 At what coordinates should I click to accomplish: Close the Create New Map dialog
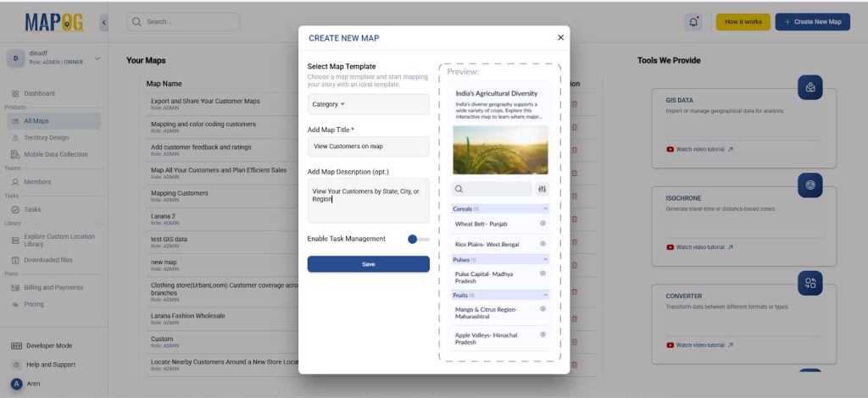point(560,37)
